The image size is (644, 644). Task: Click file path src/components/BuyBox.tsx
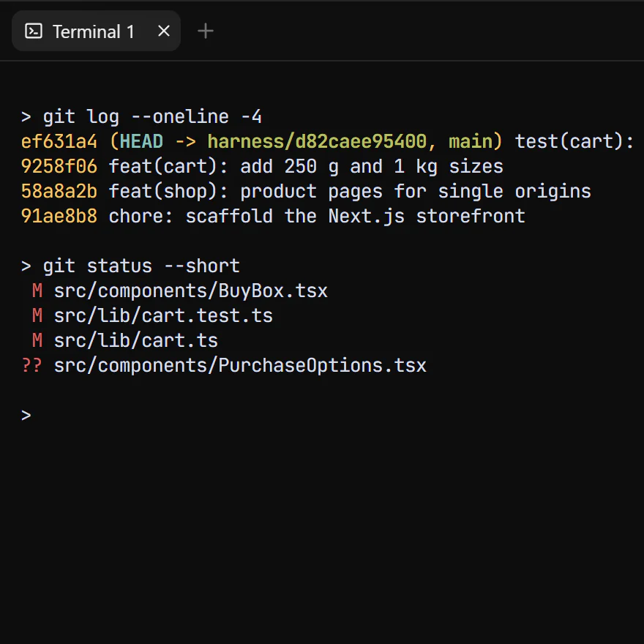point(191,291)
